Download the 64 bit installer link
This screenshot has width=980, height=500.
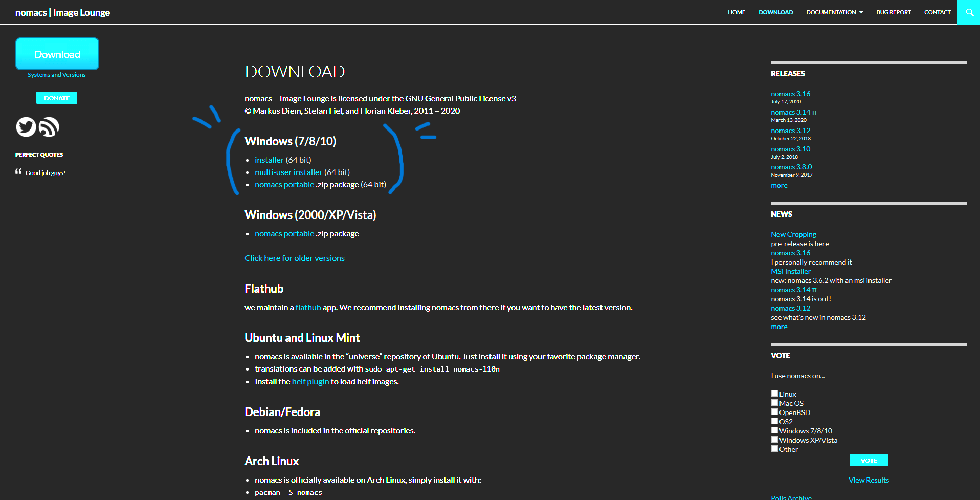tap(269, 160)
